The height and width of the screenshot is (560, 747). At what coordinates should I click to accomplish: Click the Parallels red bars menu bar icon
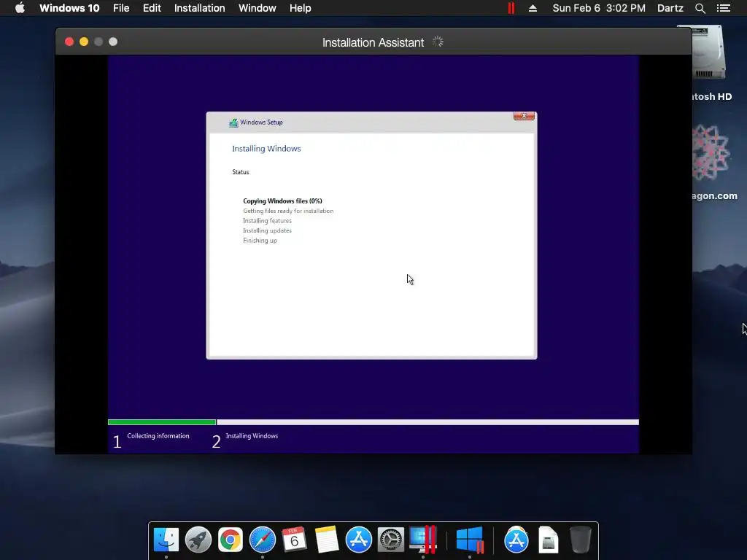click(x=511, y=8)
